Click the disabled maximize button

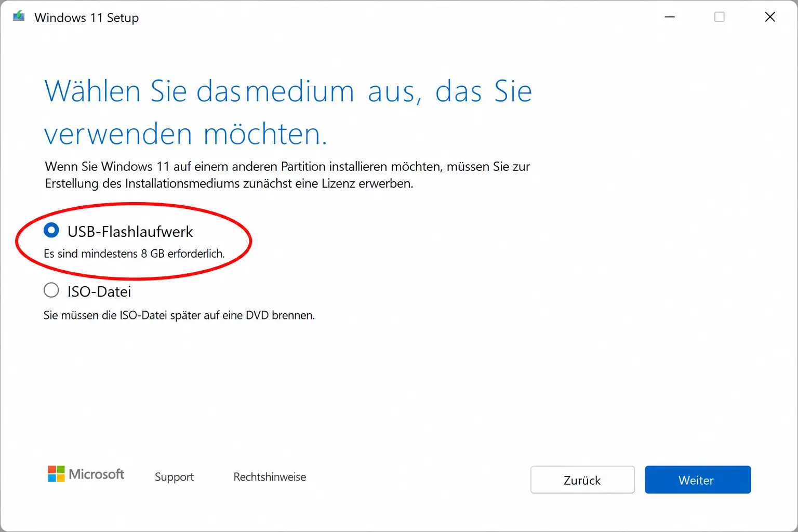720,17
